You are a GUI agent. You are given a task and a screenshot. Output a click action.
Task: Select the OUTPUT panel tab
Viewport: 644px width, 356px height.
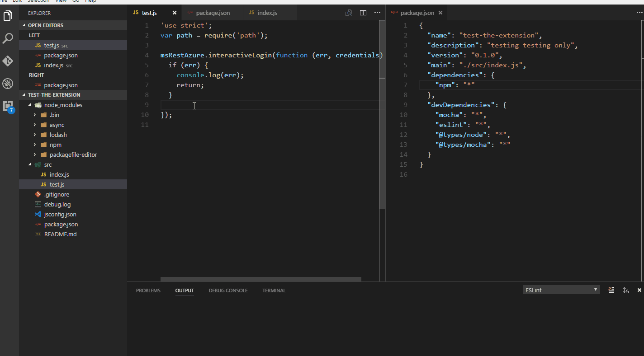185,290
